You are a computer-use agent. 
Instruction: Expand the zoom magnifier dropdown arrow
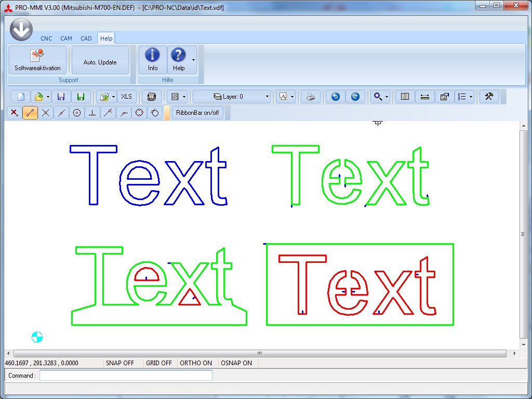[x=387, y=97]
